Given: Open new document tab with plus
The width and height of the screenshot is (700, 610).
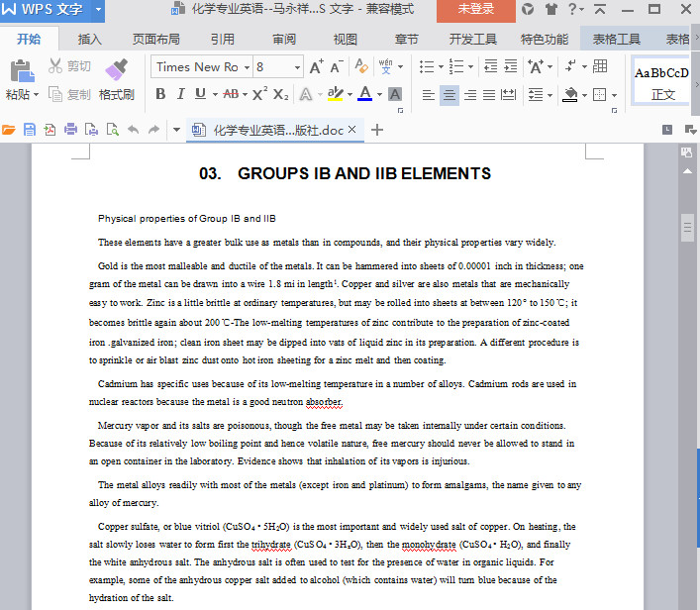Looking at the screenshot, I should [x=377, y=130].
